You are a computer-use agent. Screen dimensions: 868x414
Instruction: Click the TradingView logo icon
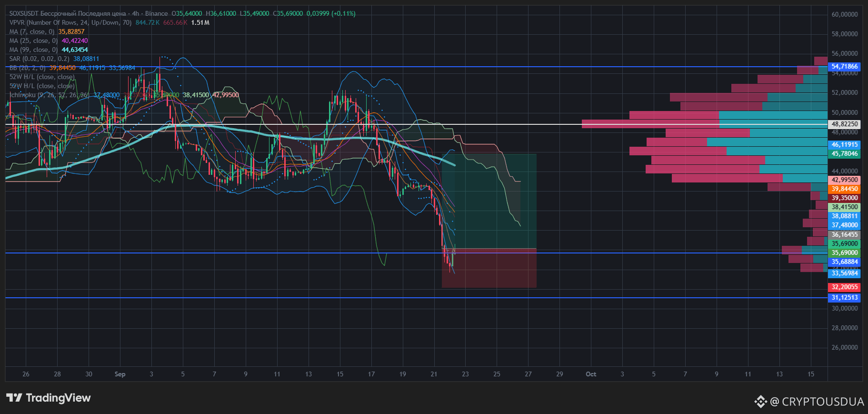tap(14, 398)
